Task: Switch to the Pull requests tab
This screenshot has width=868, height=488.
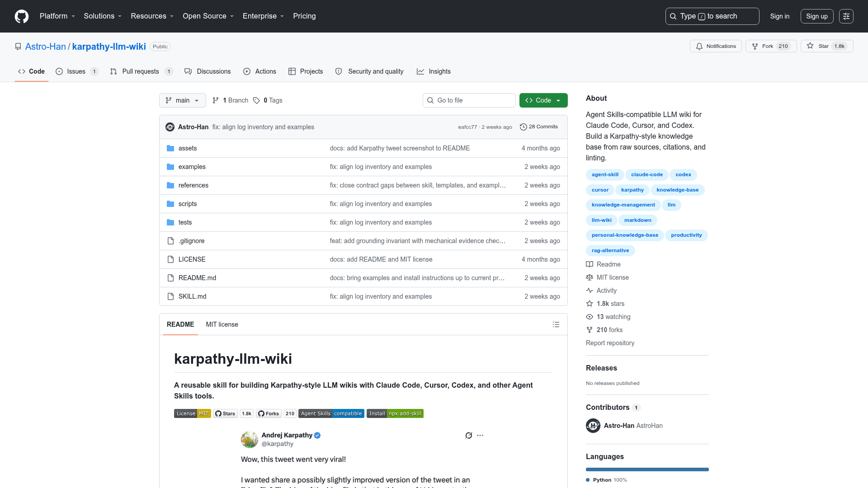Action: point(142,71)
